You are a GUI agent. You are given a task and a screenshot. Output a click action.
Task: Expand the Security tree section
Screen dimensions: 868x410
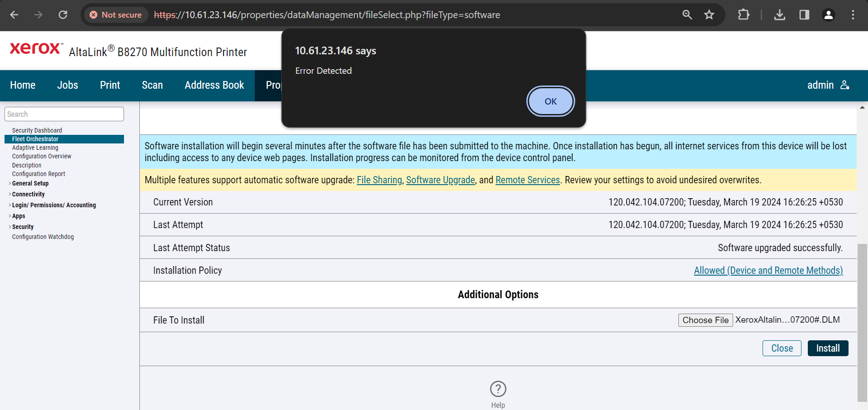10,227
